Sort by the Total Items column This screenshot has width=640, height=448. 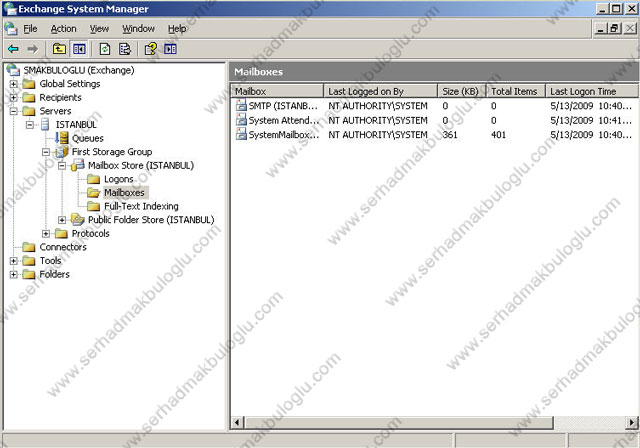point(516,91)
